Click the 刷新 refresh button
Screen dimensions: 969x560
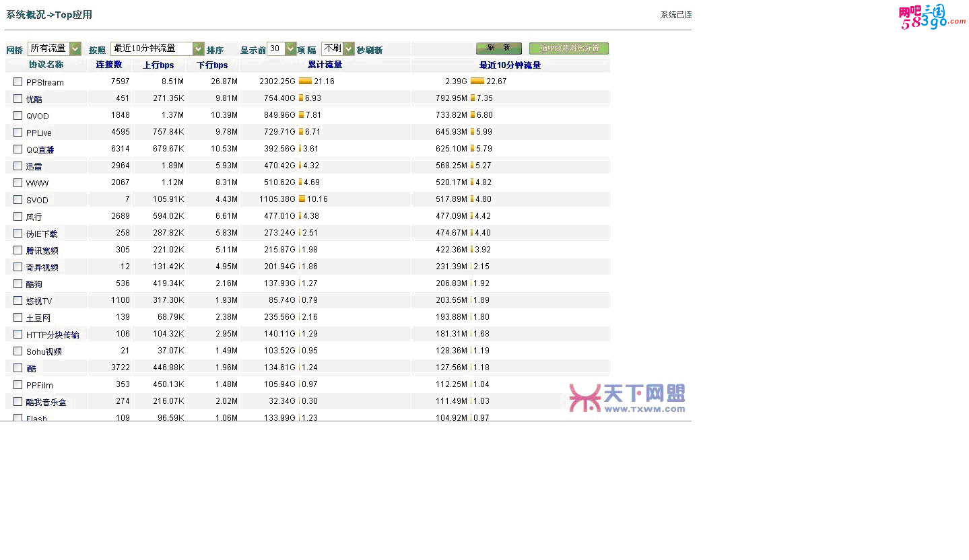(499, 48)
